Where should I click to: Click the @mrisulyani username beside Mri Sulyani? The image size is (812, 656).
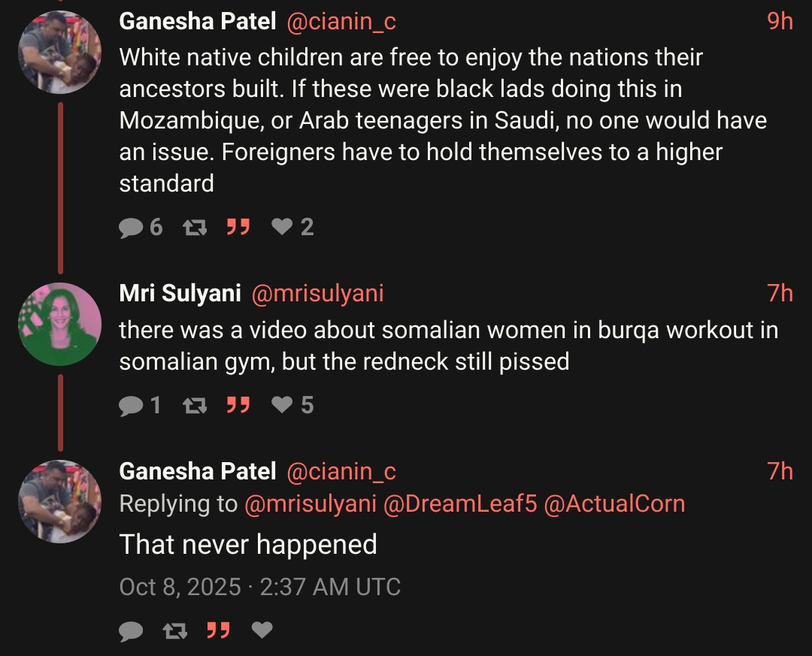(x=317, y=293)
